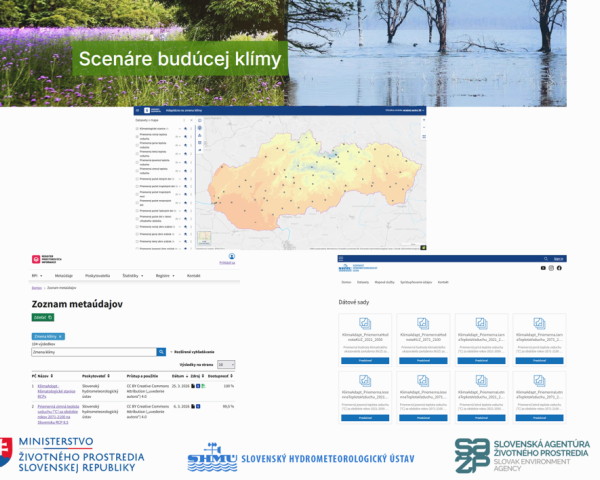Click the green Zdieľať button
Image resolution: width=600 pixels, height=480 pixels.
point(42,317)
